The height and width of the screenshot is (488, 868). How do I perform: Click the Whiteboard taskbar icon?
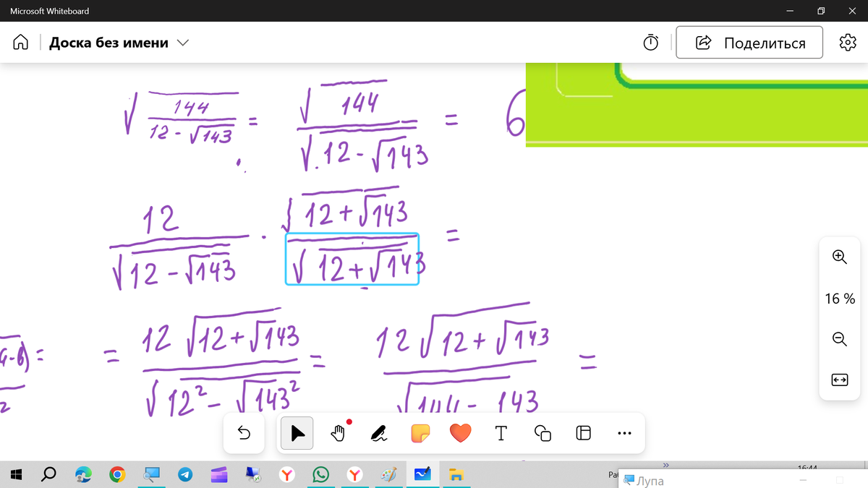pos(422,475)
